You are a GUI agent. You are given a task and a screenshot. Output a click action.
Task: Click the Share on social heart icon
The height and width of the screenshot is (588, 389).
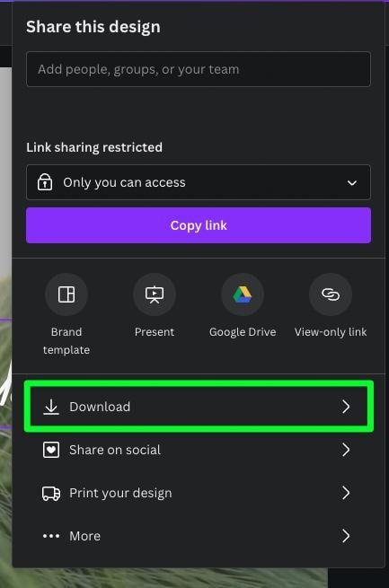click(x=51, y=450)
